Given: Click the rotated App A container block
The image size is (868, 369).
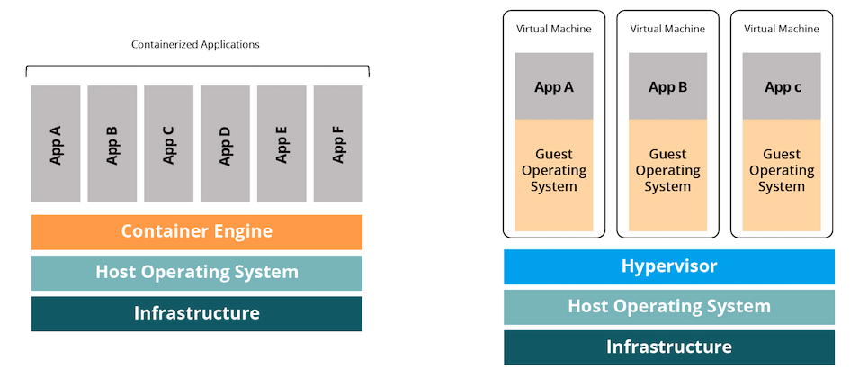Looking at the screenshot, I should (56, 144).
